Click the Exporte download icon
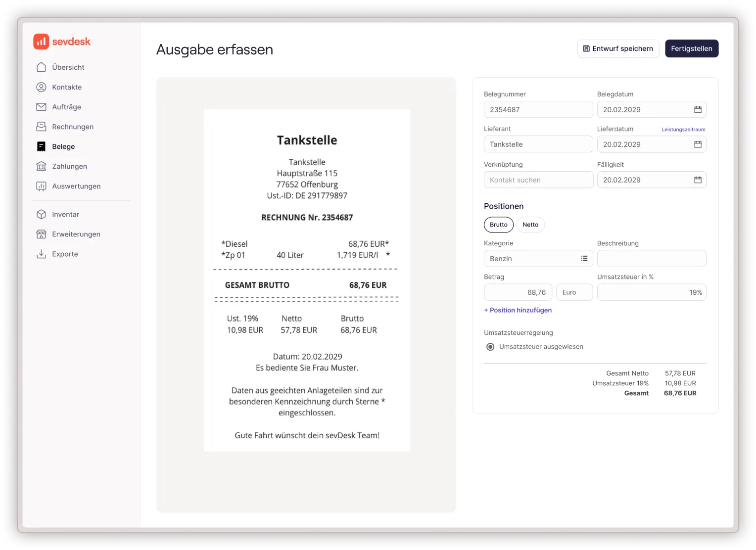 42,254
